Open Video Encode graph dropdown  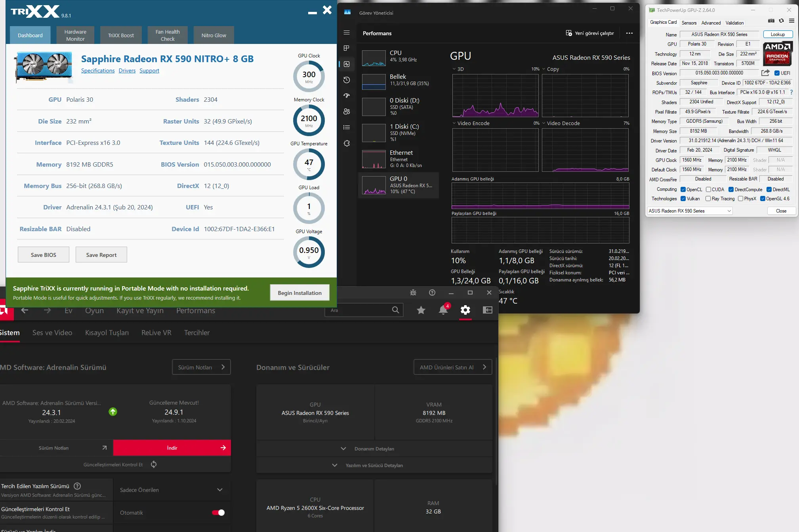(x=454, y=123)
